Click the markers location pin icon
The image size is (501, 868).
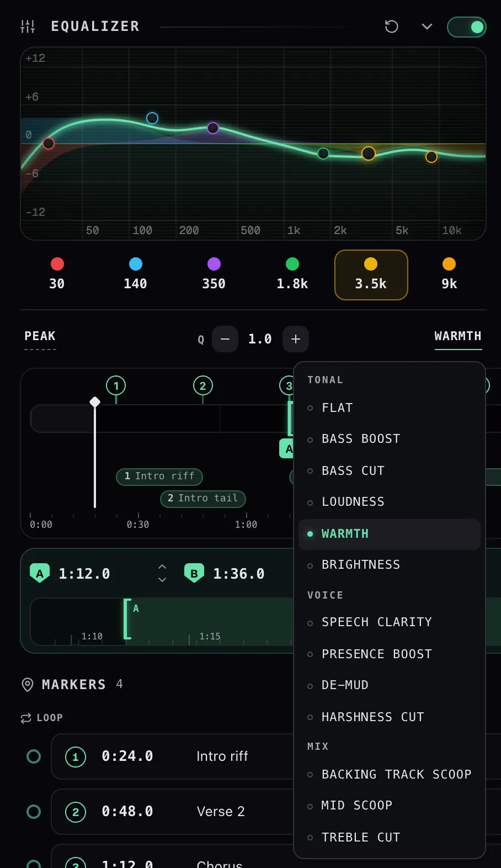(27, 685)
